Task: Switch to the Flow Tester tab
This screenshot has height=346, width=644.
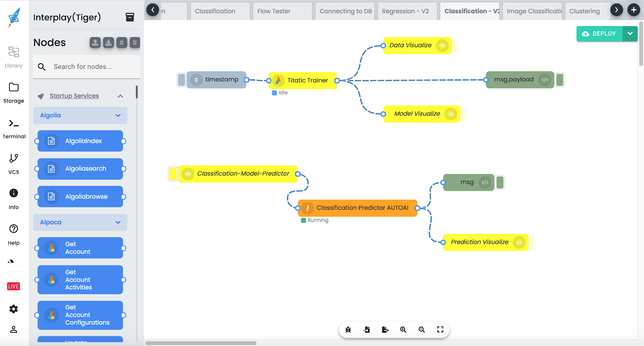Action: pyautogui.click(x=274, y=11)
